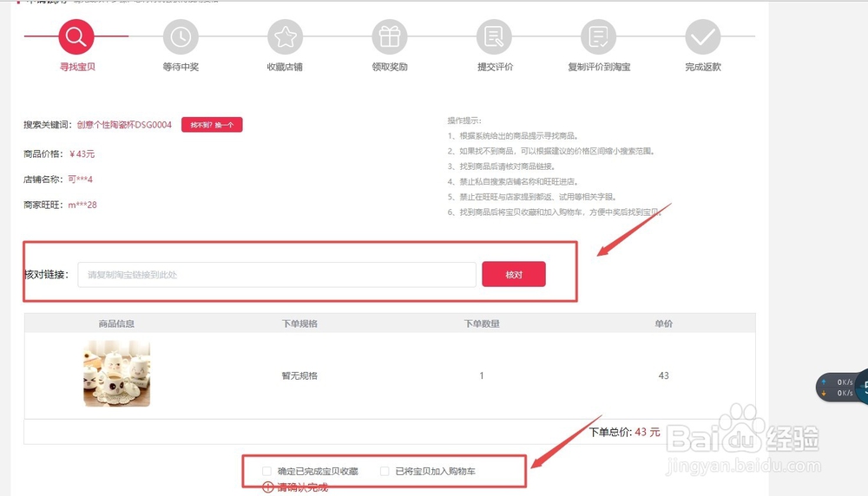
Task: Open the ceramic cup product thumbnail
Action: [x=117, y=374]
